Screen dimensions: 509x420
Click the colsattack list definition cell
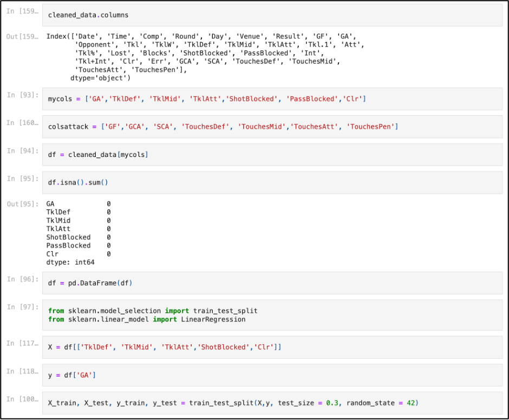point(271,127)
